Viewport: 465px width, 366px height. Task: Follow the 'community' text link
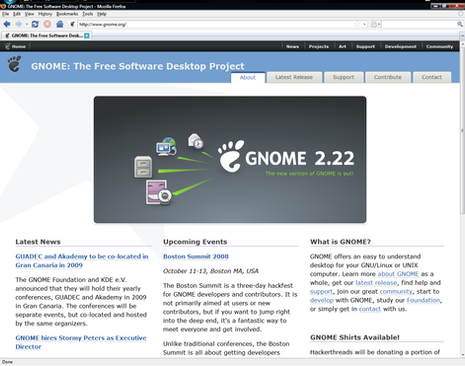[x=396, y=291]
